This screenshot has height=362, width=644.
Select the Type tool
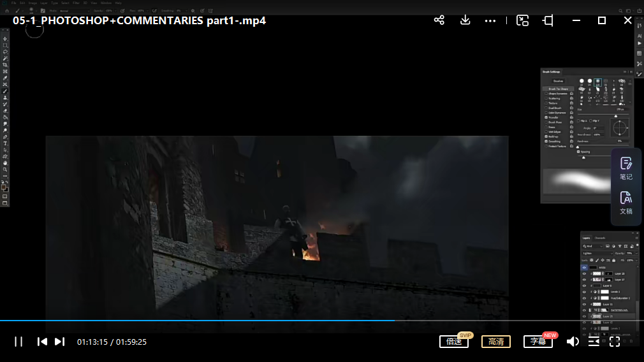click(x=5, y=143)
